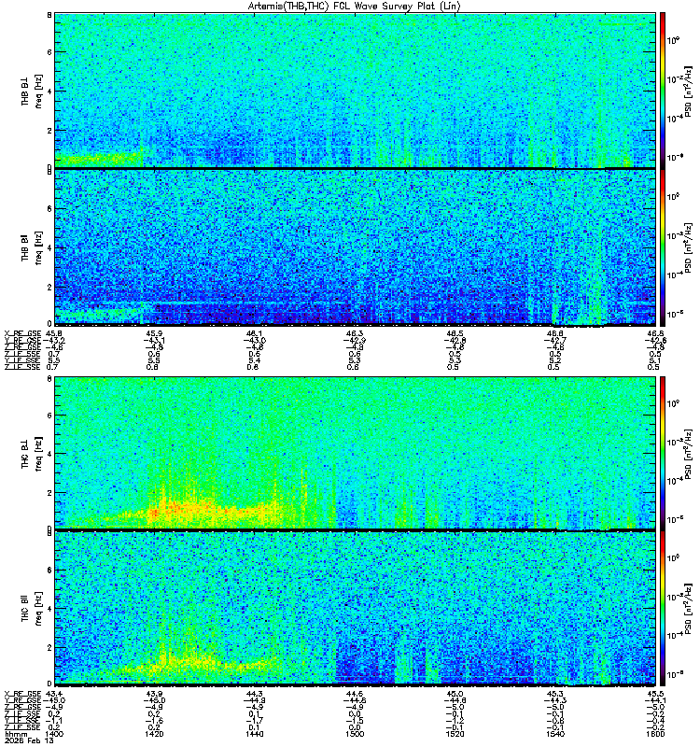Click the PSD [nT²/Hz] label of THC B∥ color bar
This screenshot has width=700, height=747.
coord(688,610)
